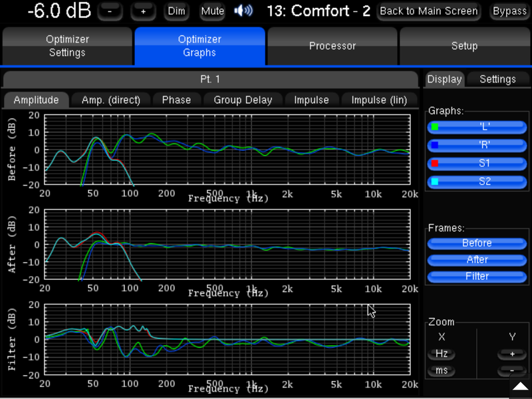532x399 pixels.
Task: Select the Amplitude graph tab
Action: click(x=36, y=100)
